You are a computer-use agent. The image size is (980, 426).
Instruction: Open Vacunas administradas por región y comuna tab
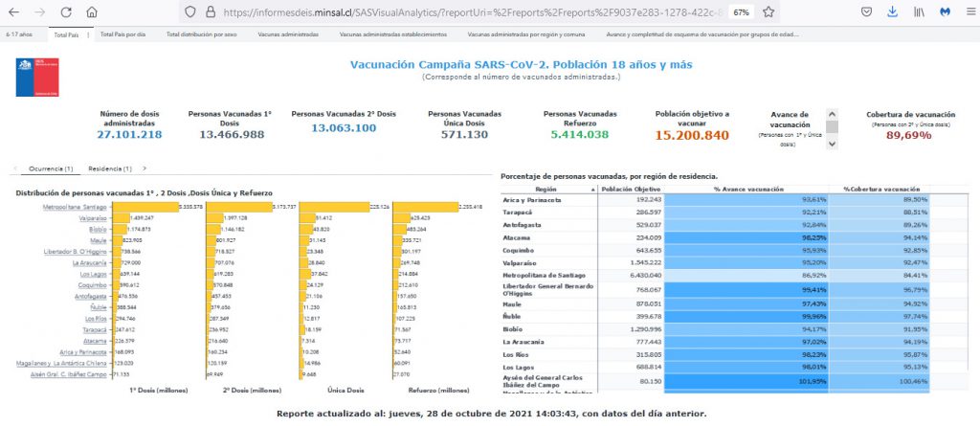[526, 35]
